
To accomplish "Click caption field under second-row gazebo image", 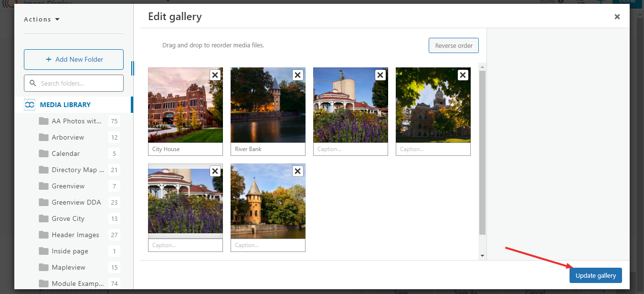I will 185,245.
